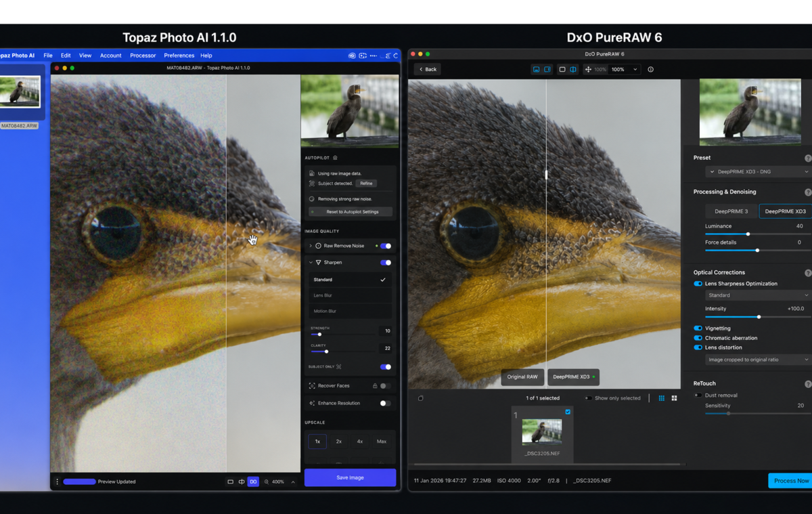Toggle the Enhance Resolution switch

click(x=385, y=403)
